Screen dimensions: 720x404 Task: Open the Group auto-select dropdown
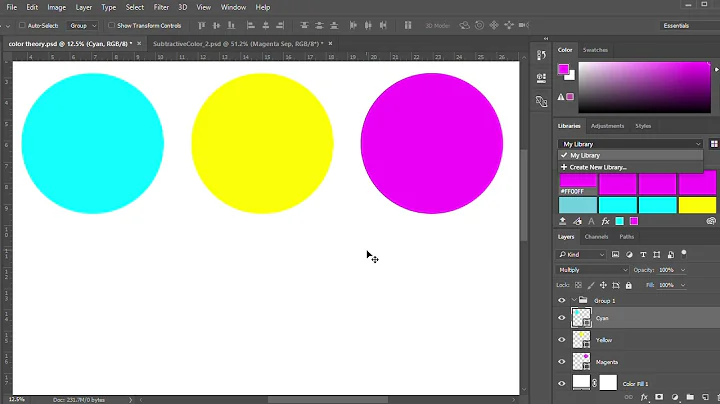tap(83, 26)
